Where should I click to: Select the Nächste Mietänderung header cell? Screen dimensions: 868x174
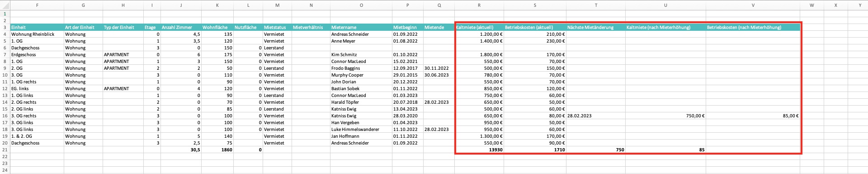(595, 27)
